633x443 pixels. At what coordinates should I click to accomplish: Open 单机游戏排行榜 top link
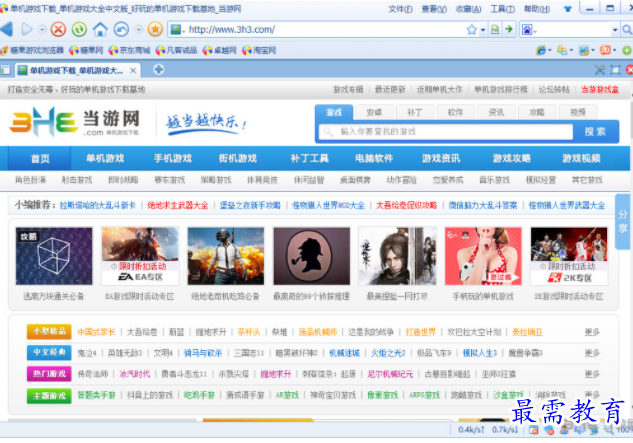[x=501, y=90]
